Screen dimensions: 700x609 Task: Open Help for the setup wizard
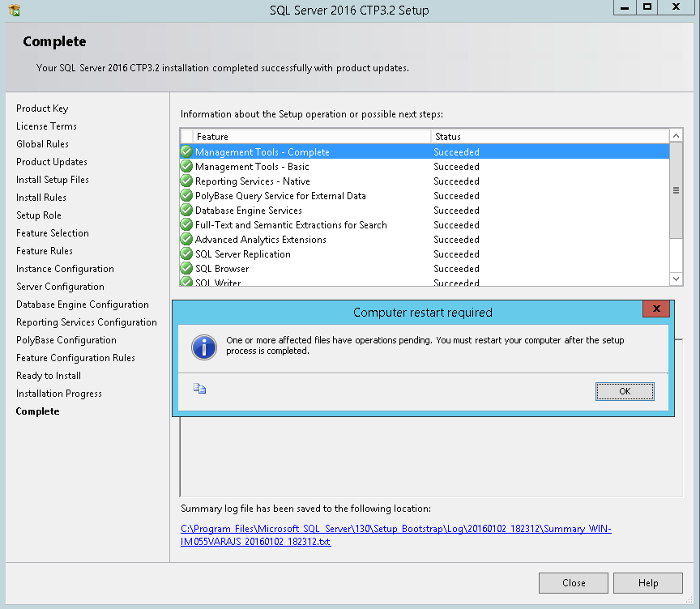(x=648, y=582)
